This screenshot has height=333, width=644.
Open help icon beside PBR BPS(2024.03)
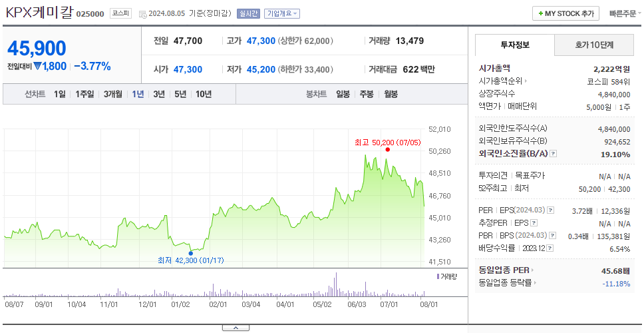click(x=554, y=236)
